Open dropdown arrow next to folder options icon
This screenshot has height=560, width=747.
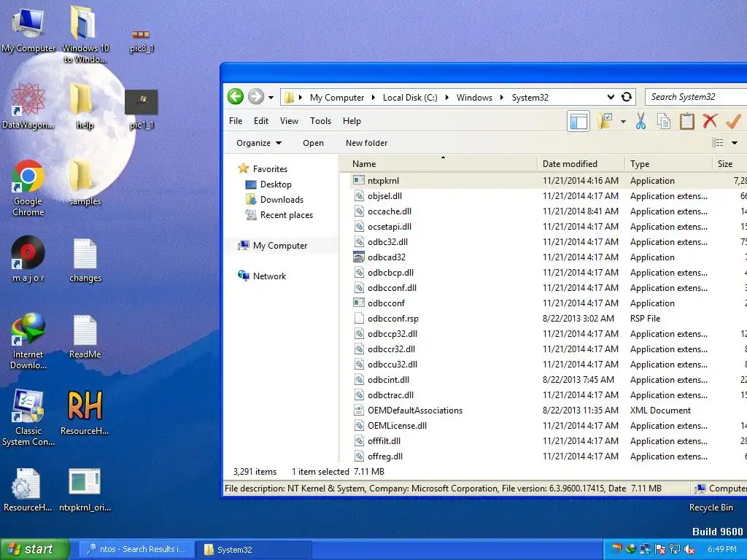623,122
